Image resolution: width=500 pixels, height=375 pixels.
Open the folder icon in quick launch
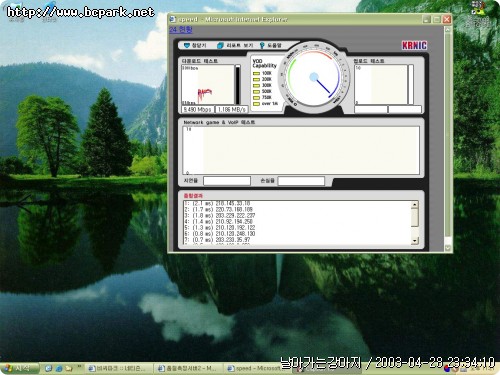click(69, 368)
